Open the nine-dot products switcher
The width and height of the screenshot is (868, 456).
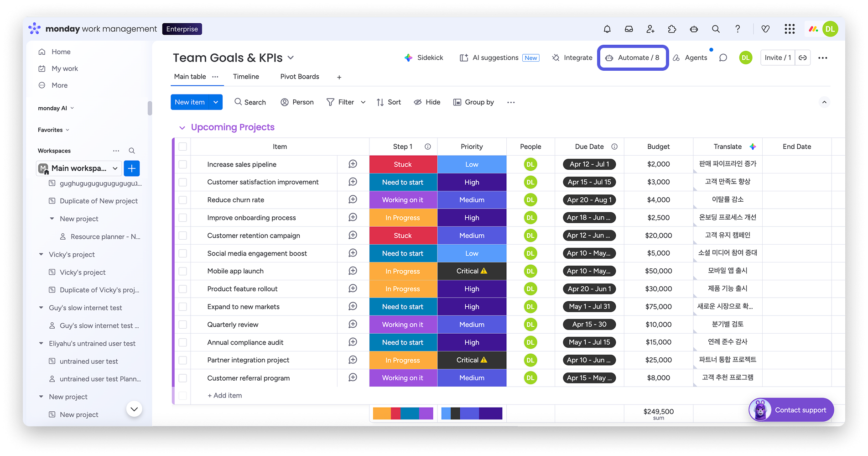(790, 29)
